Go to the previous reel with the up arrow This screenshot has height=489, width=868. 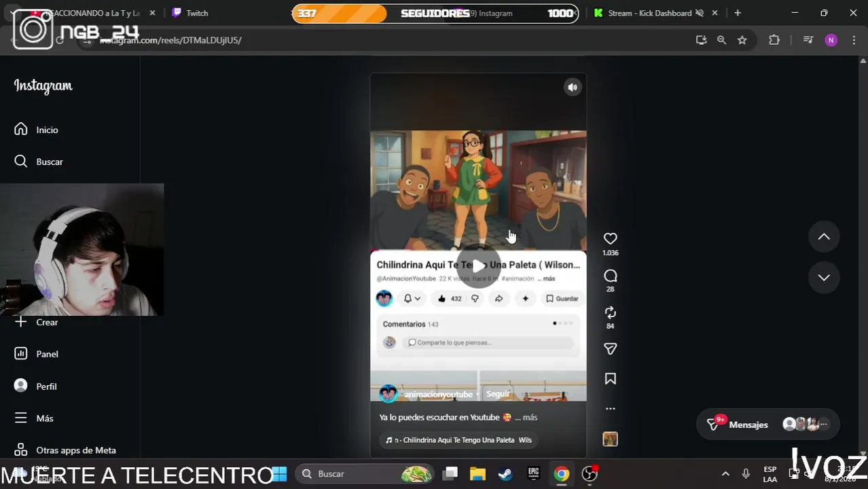[824, 237]
